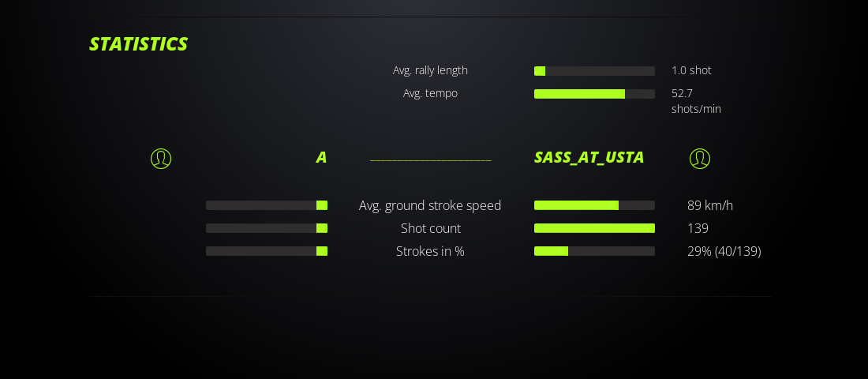Select the player name A
This screenshot has width=868, height=379.
pos(321,157)
